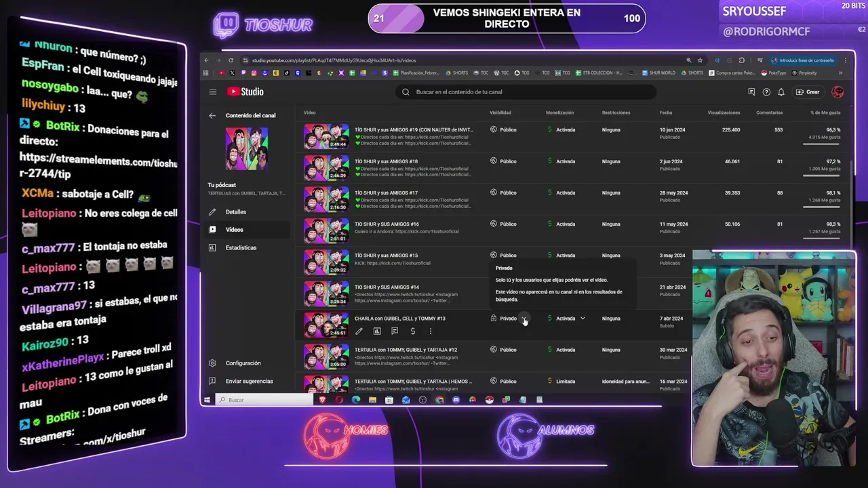Click Limitada monetization on 16 mar 2024 row
This screenshot has height=488, width=868.
pyautogui.click(x=566, y=382)
